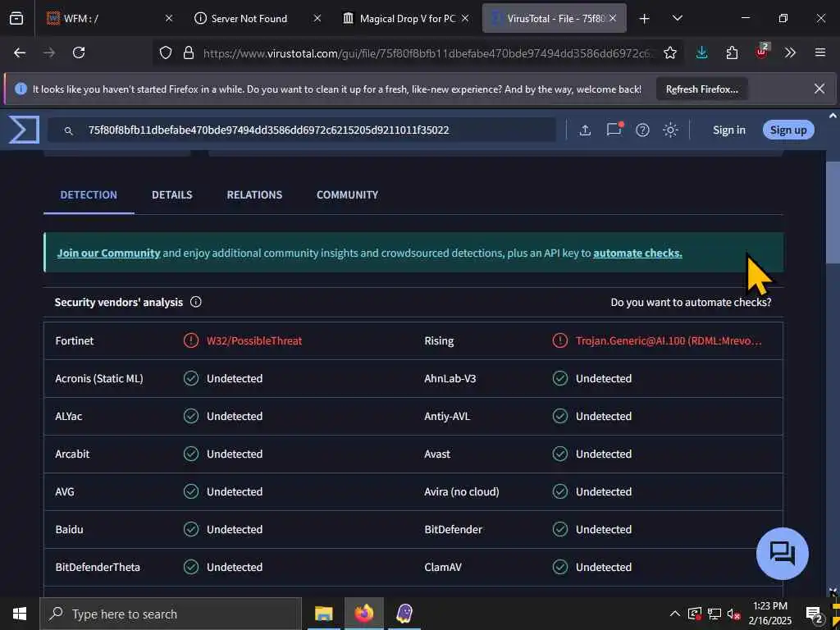This screenshot has height=630, width=840.
Task: Click the Baidu Undetected check icon
Action: (190, 529)
